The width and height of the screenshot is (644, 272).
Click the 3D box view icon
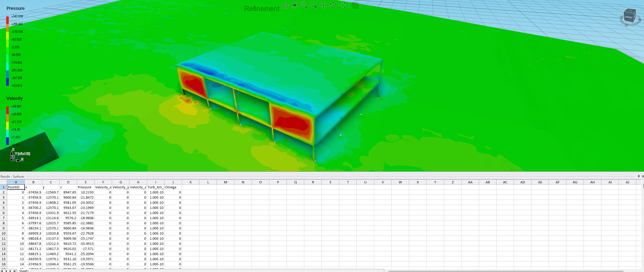355,5
